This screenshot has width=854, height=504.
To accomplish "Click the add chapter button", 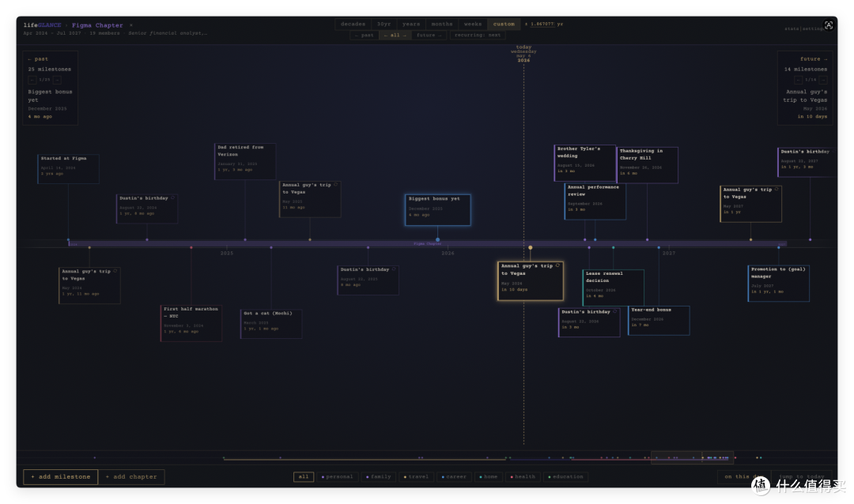I will (x=131, y=477).
